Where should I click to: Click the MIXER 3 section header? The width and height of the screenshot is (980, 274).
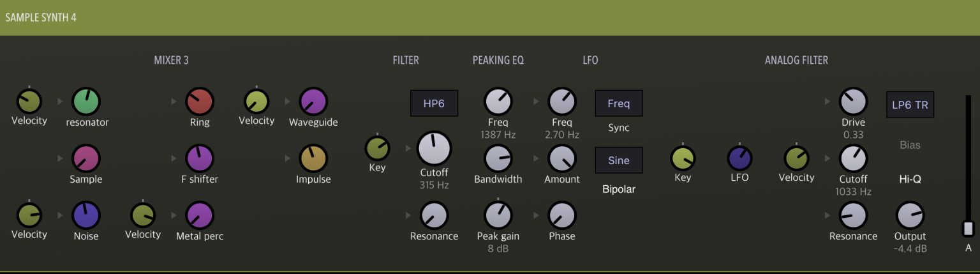click(171, 61)
